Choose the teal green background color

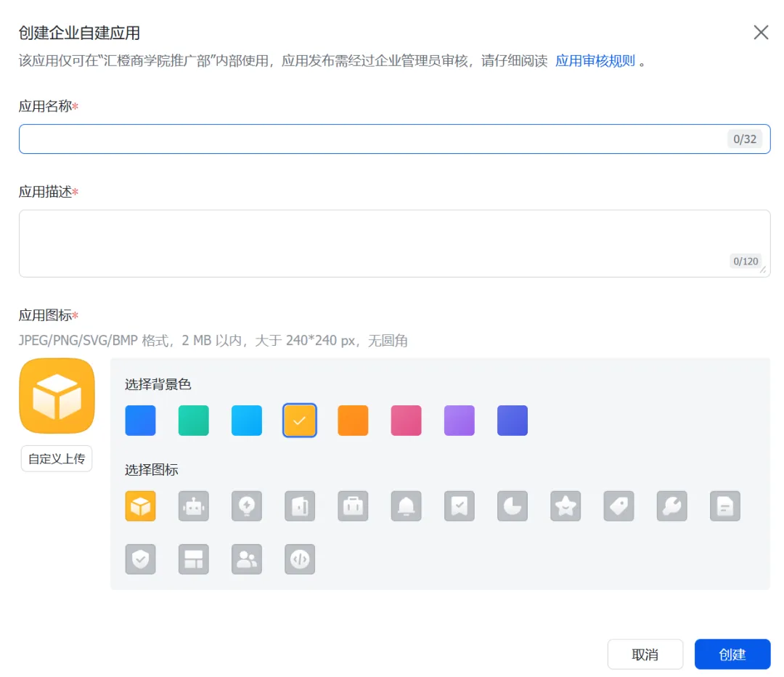tap(194, 421)
